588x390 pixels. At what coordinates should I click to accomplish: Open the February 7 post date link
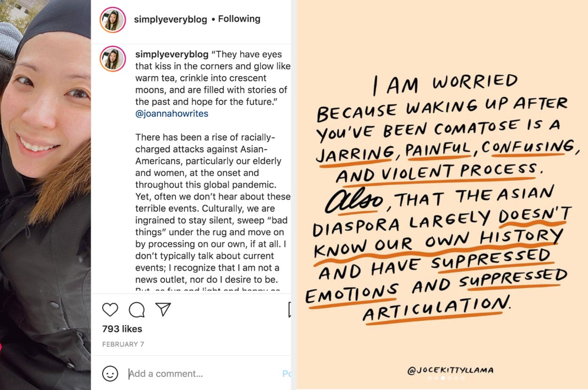pos(123,344)
